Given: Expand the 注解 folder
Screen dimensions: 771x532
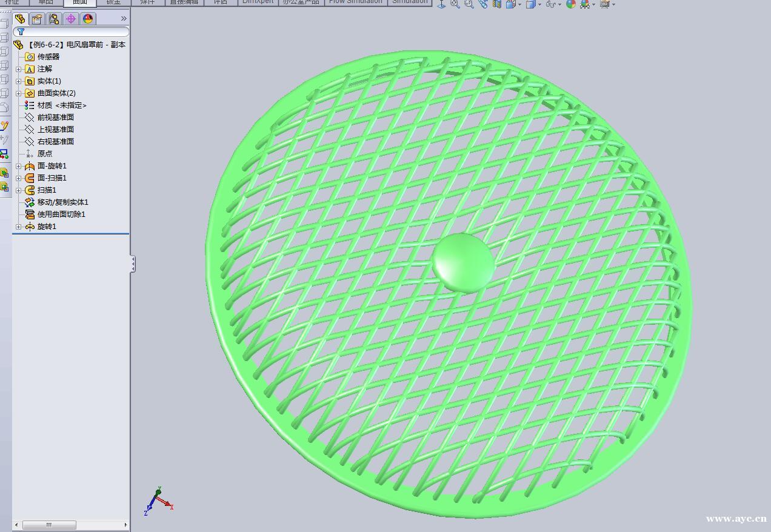Looking at the screenshot, I should pyautogui.click(x=19, y=68).
